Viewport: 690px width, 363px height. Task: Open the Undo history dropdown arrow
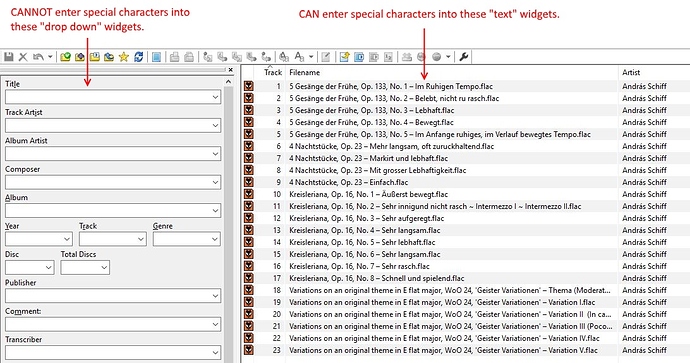coord(50,57)
